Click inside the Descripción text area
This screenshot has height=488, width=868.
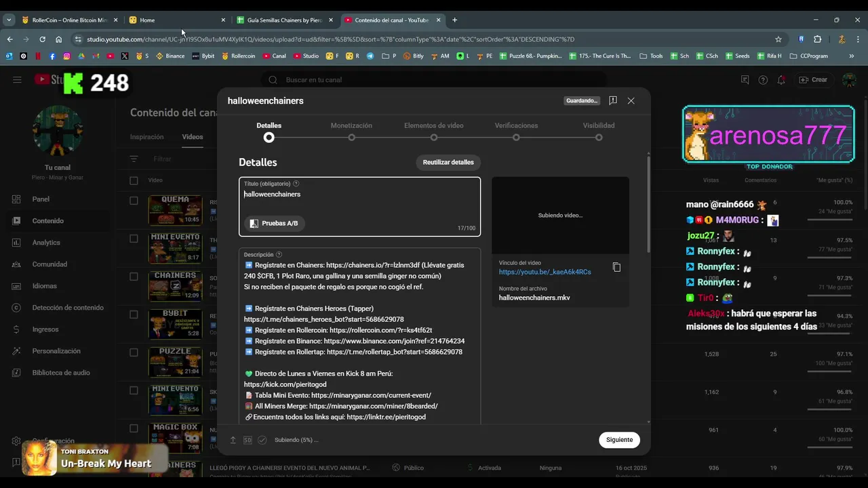[x=359, y=336]
